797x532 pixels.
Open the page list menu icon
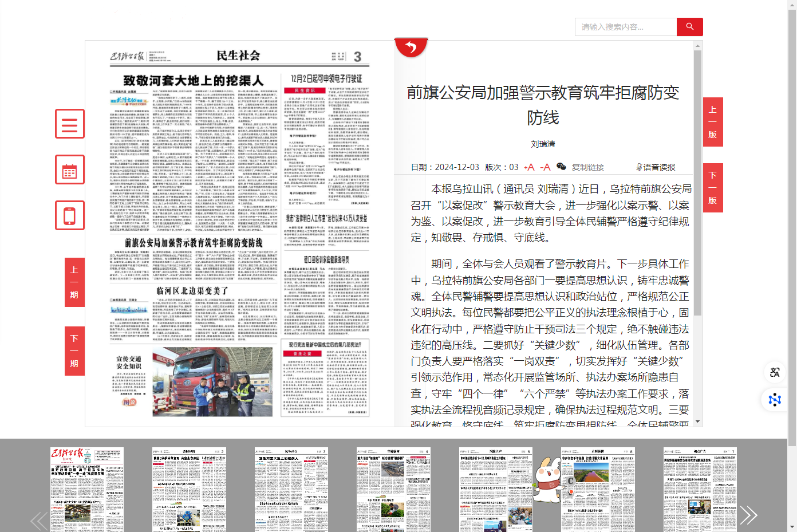tap(70, 124)
